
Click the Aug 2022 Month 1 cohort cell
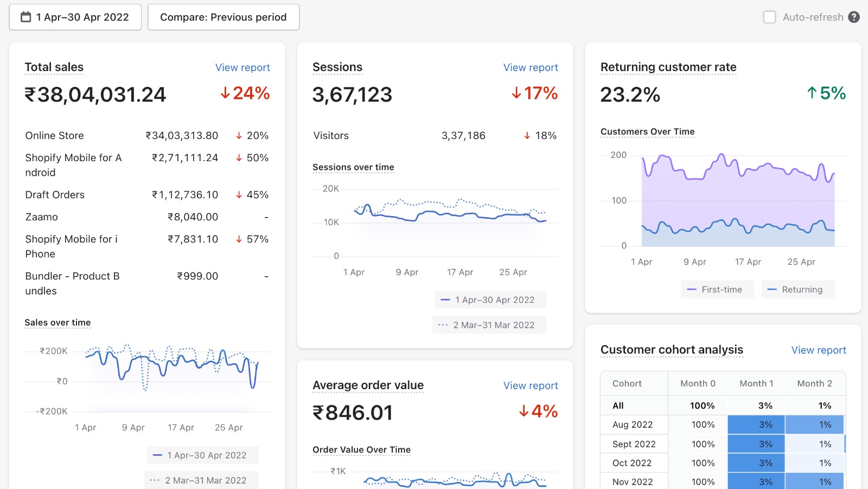point(756,425)
